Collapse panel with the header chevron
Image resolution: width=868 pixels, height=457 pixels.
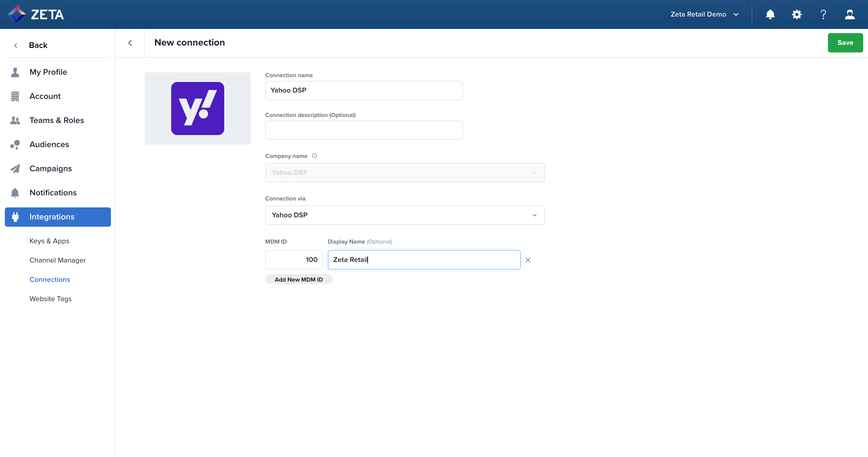(130, 43)
